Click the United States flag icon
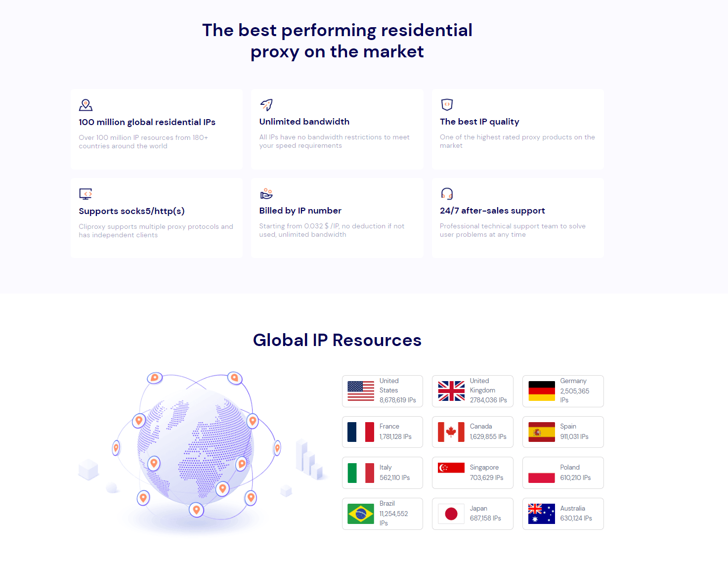This screenshot has width=728, height=564. point(360,390)
